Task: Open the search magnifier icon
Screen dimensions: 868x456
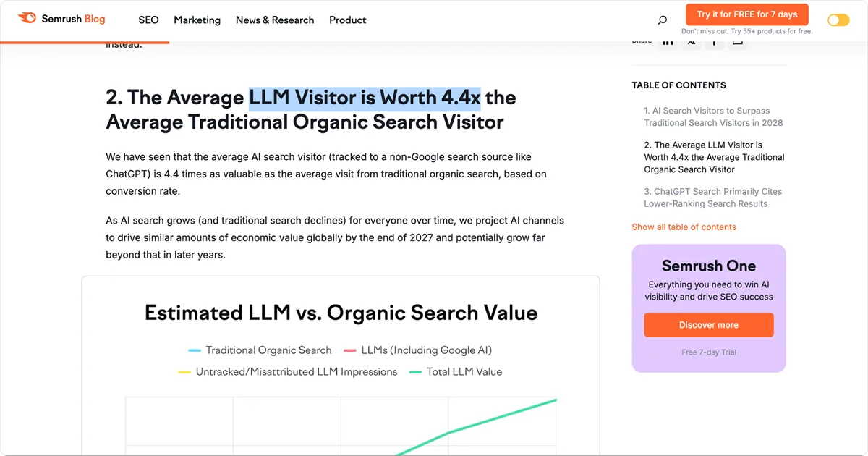Action: tap(662, 20)
